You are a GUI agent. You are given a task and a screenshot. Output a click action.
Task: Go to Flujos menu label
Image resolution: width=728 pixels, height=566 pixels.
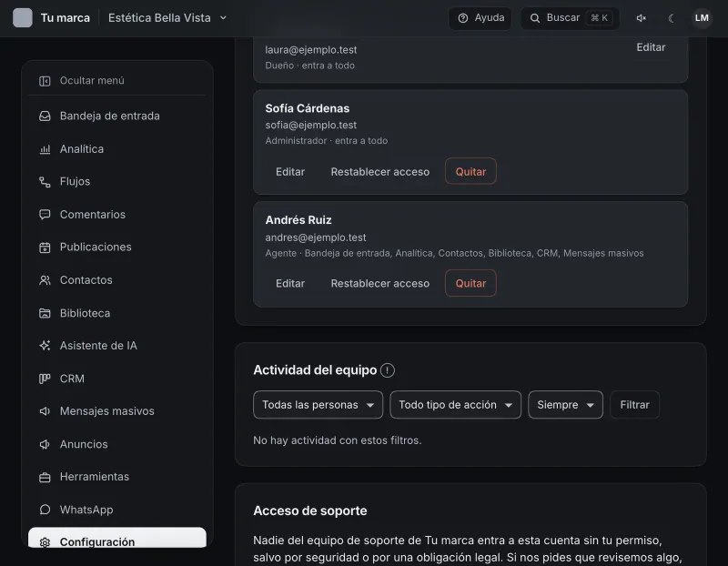point(75,182)
